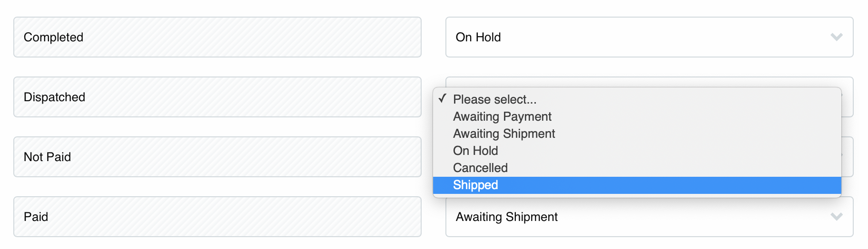This screenshot has width=868, height=249.
Task: Select Awaiting Payment from the list
Action: pos(502,116)
